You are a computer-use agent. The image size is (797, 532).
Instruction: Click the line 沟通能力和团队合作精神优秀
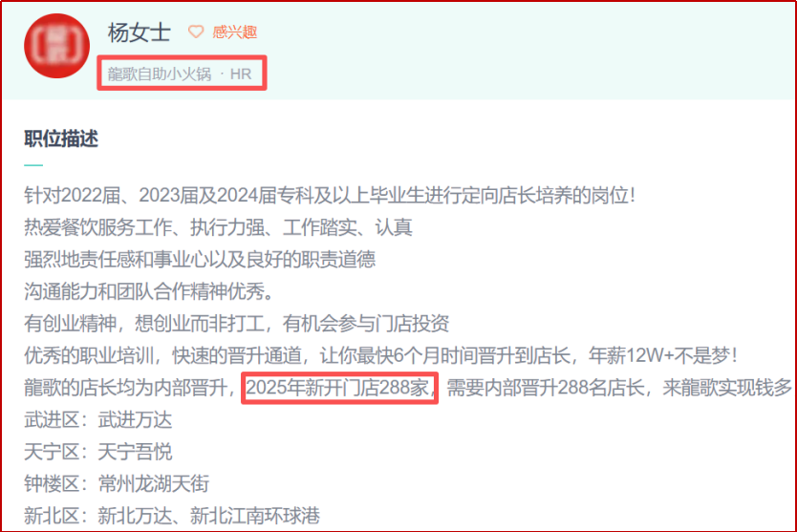148,291
